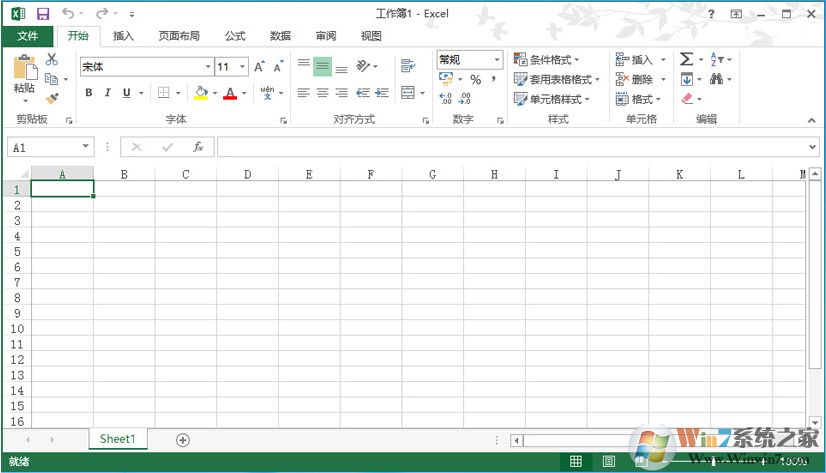Toggle Bold formatting
This screenshot has width=826, height=473.
(88, 93)
